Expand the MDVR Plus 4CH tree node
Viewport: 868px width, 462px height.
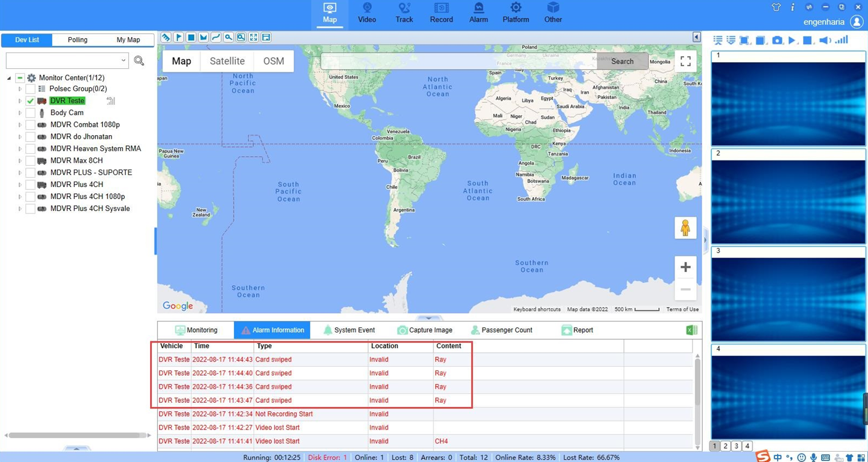pos(20,185)
